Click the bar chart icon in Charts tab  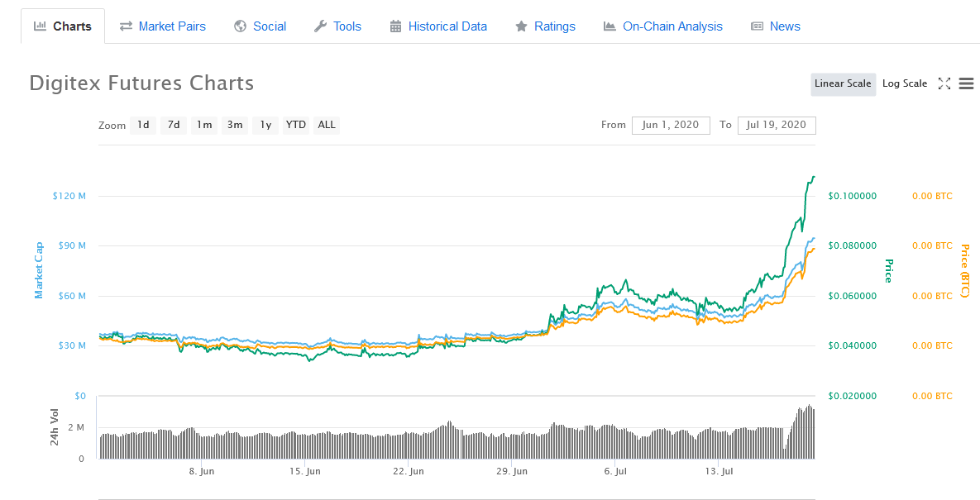(40, 26)
